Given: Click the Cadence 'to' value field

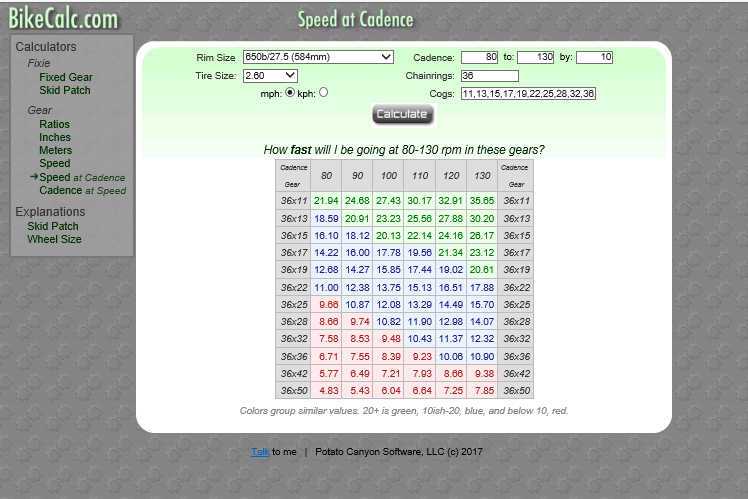Looking at the screenshot, I should (535, 57).
